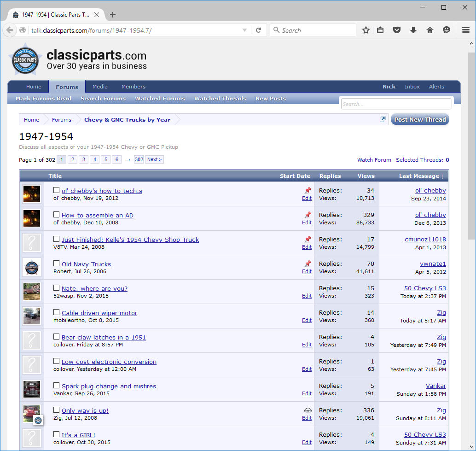Go to browser home icon
Screen dimensions: 476x451
[430, 30]
